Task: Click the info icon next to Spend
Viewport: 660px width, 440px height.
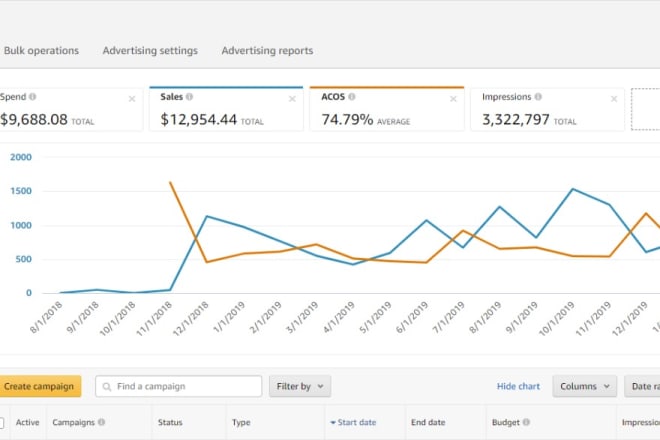Action: 32,97
